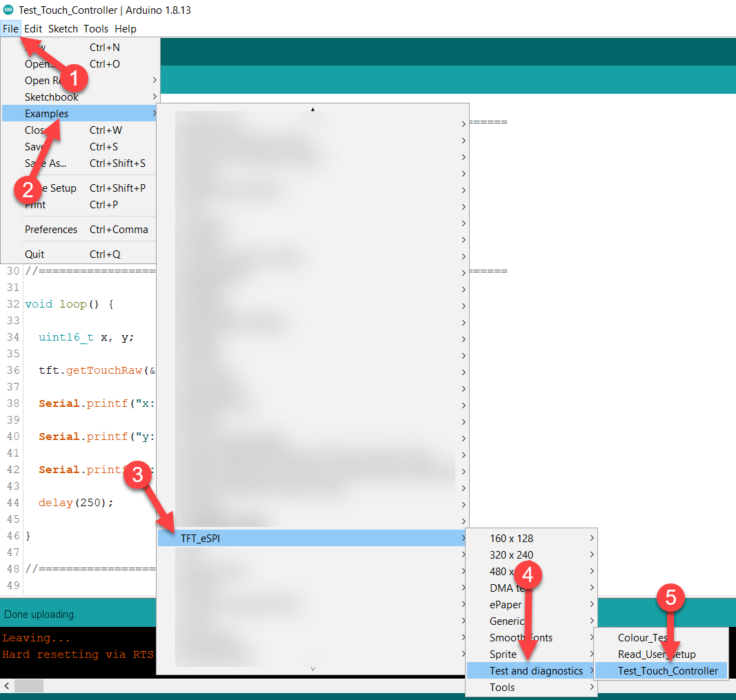736x700 pixels.
Task: Open the Sketch menu
Action: click(63, 28)
